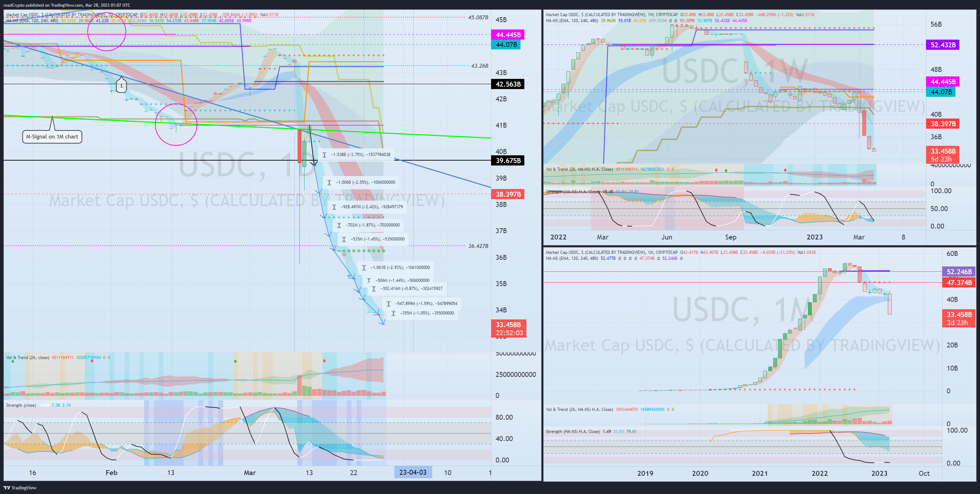This screenshot has width=980, height=494.
Task: Click the 'Oct' label on monthly time axis
Action: 924,473
